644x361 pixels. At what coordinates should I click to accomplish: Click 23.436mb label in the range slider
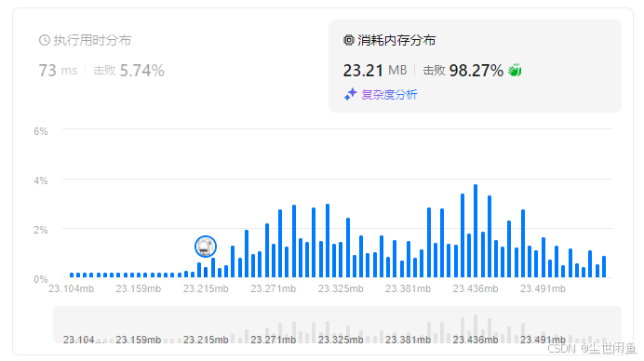coord(476,340)
